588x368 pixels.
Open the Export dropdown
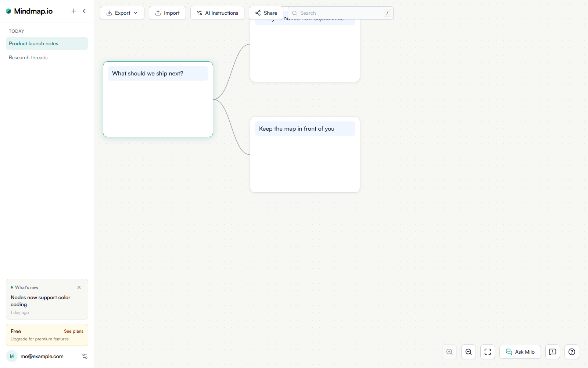tap(122, 13)
